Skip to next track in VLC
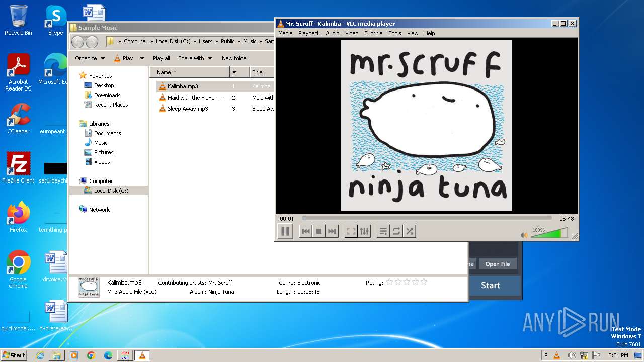This screenshot has height=362, width=644. 332,231
